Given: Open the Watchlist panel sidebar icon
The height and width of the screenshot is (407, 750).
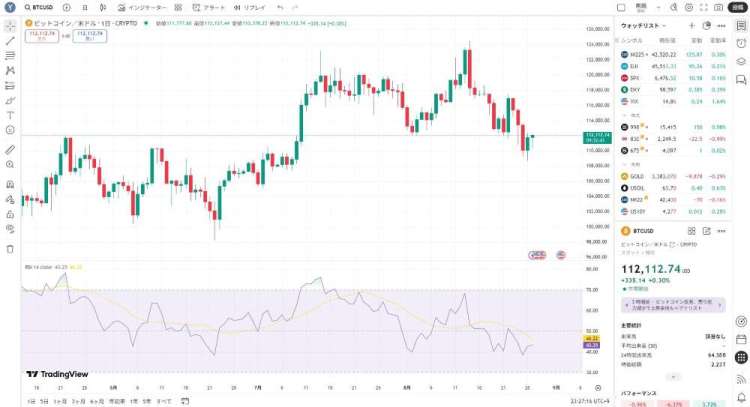Looking at the screenshot, I should tap(741, 26).
